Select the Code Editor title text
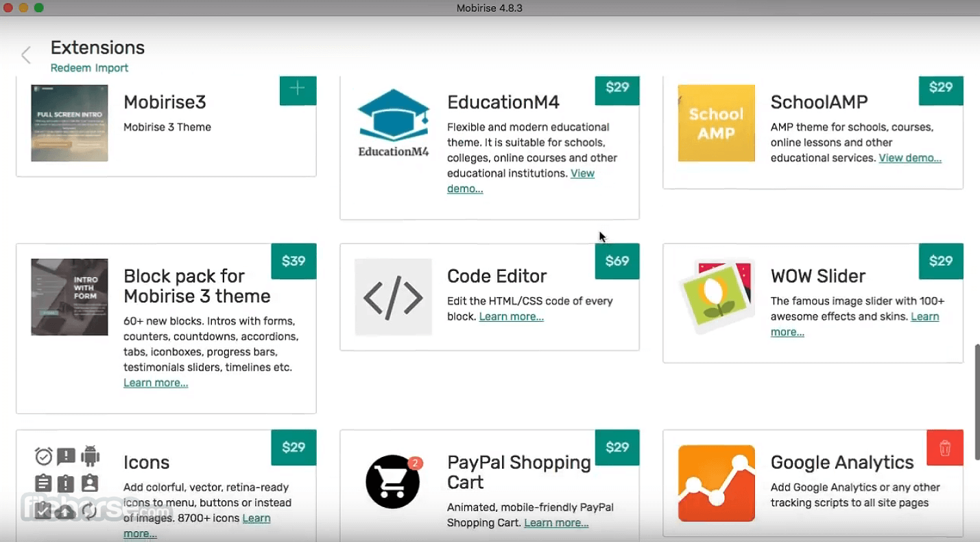This screenshot has height=542, width=980. pos(497,276)
